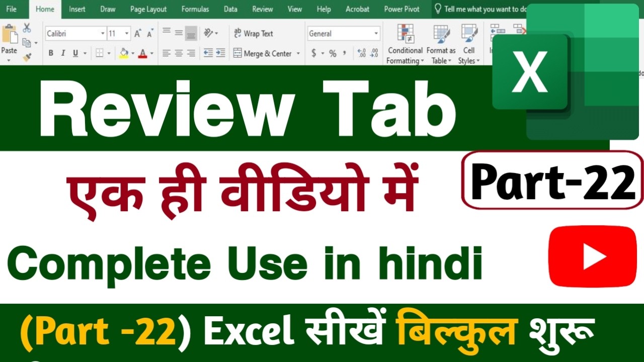Open the Acrobat tab
644x362 pixels.
(358, 9)
